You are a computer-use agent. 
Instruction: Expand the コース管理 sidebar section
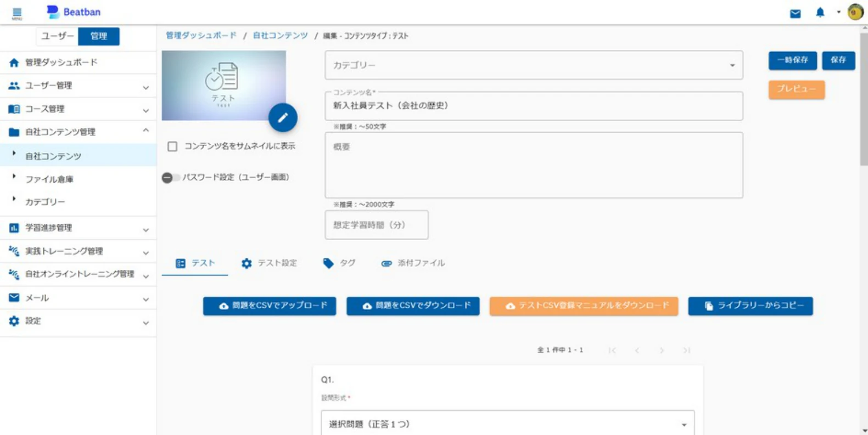(146, 110)
